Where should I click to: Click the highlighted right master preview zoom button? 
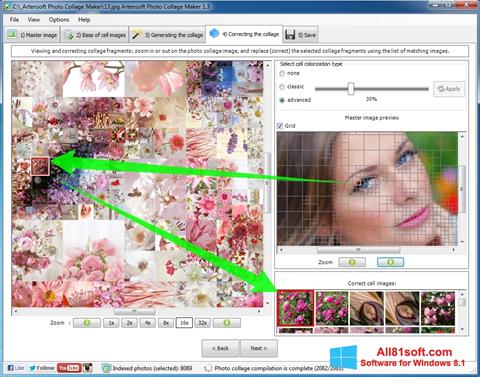(x=390, y=262)
